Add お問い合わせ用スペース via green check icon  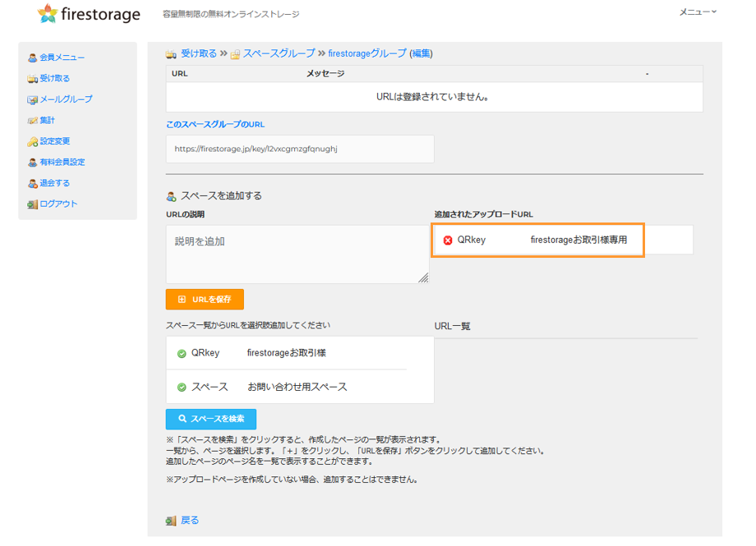tap(182, 388)
